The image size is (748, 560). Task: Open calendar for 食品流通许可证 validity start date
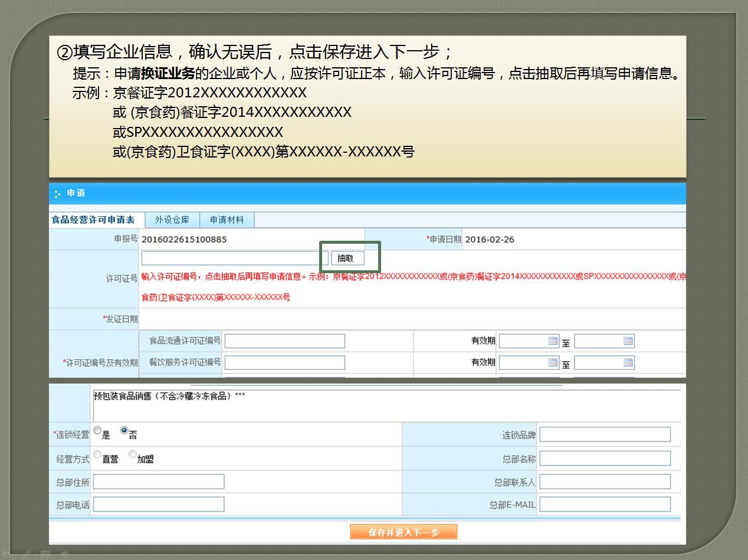point(553,341)
